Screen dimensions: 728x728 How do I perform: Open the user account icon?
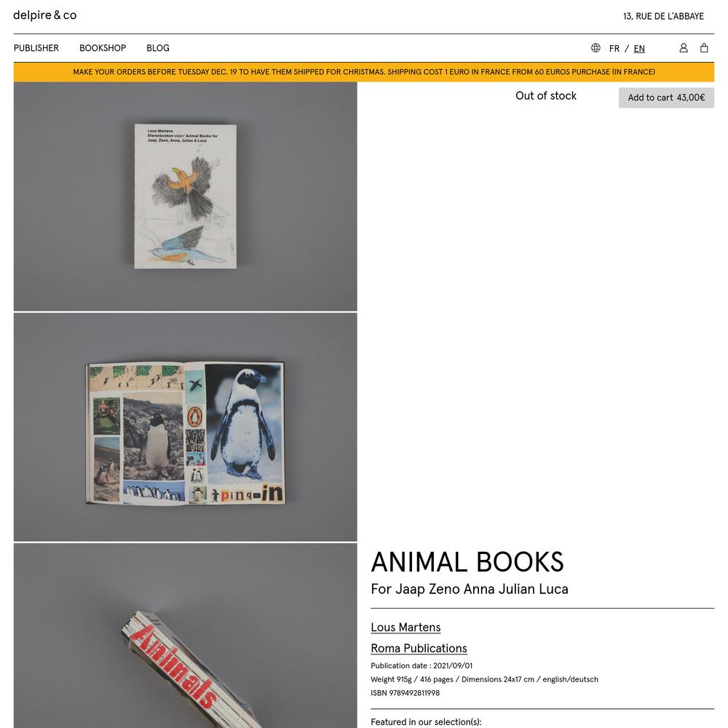click(683, 48)
